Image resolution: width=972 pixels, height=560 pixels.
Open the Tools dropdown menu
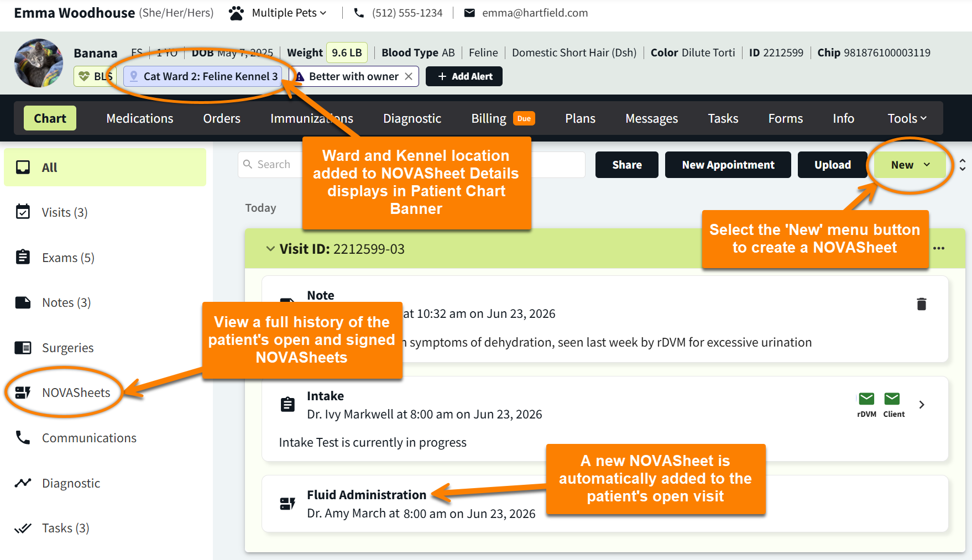[907, 118]
